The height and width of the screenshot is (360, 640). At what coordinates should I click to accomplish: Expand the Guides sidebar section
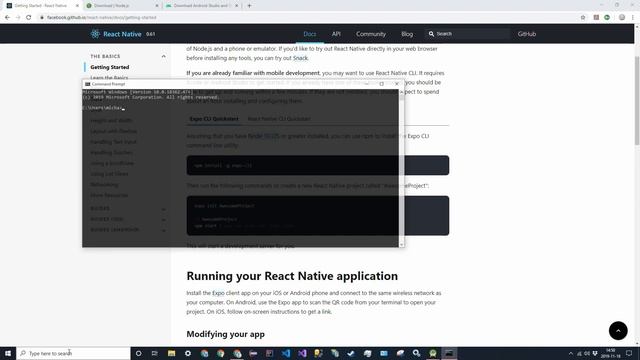pos(164,209)
